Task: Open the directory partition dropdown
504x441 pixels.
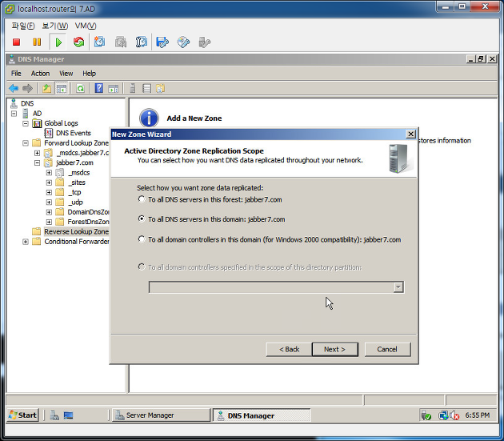Action: (398, 287)
